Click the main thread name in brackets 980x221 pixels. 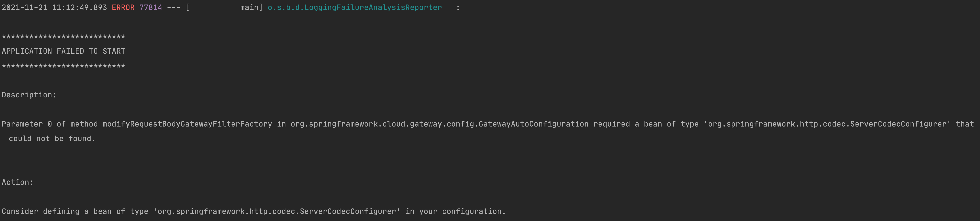tap(249, 7)
